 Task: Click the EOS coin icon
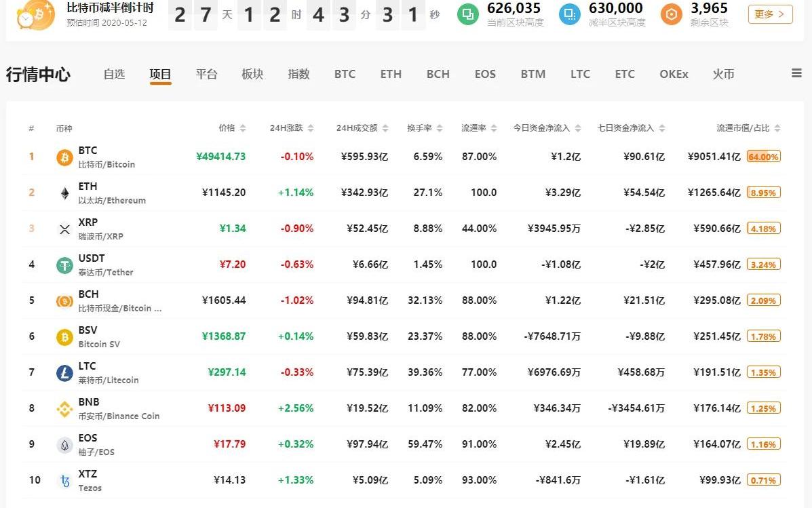[x=64, y=445]
